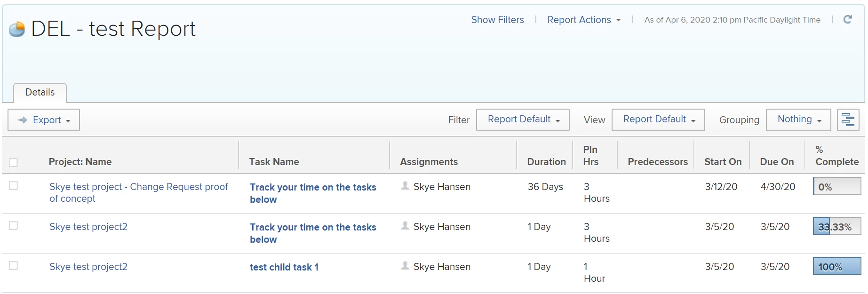868x294 pixels.
Task: Select checkbox for test child task 1 row
Action: click(13, 266)
